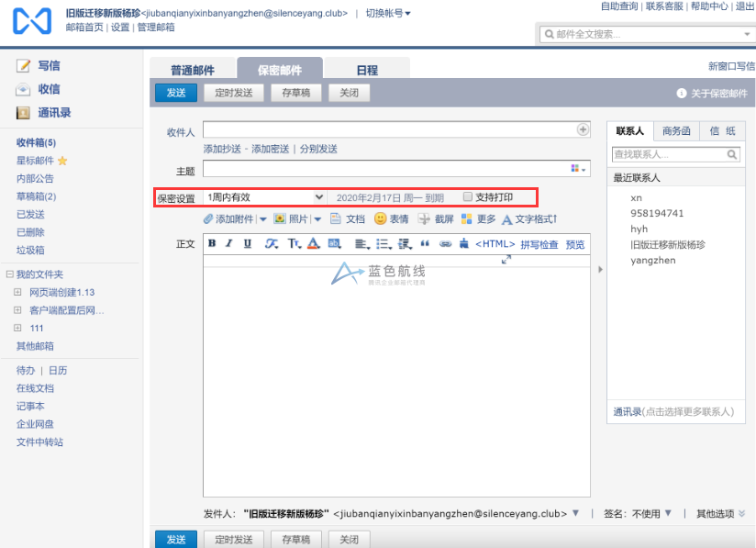Open the sender address dropdown arrow
The height and width of the screenshot is (548, 756).
pyautogui.click(x=575, y=513)
